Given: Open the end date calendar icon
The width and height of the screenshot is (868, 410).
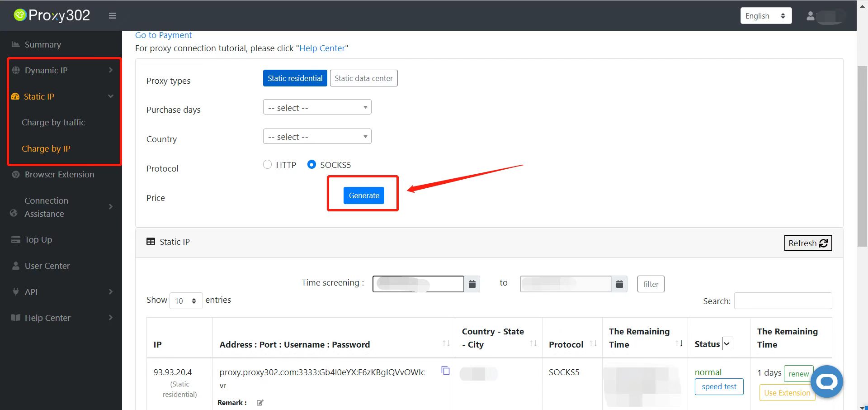Looking at the screenshot, I should (x=619, y=284).
